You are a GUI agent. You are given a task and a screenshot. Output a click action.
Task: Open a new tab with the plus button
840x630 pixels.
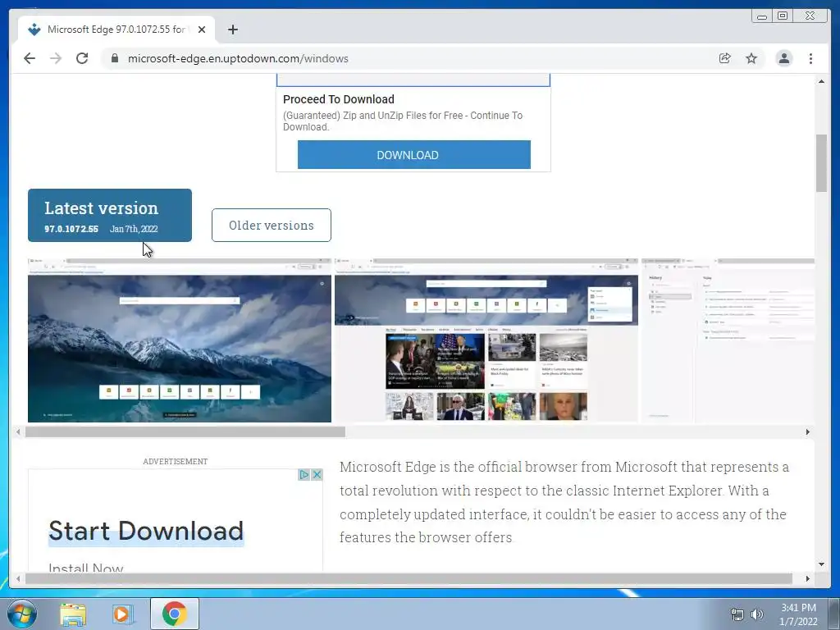232,30
